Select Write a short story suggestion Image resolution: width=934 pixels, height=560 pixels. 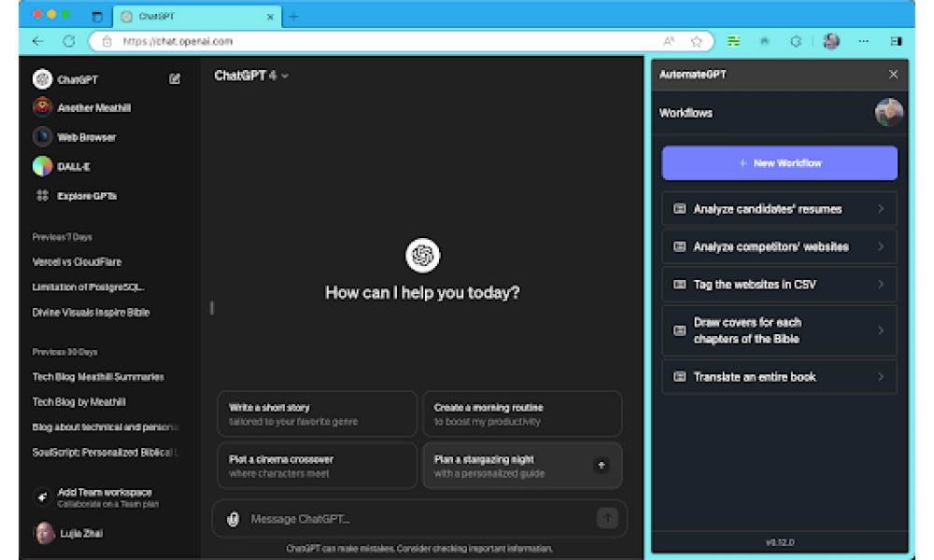pos(317,413)
